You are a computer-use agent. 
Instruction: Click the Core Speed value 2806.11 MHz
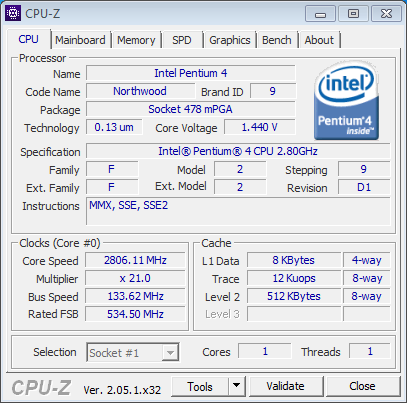click(135, 260)
